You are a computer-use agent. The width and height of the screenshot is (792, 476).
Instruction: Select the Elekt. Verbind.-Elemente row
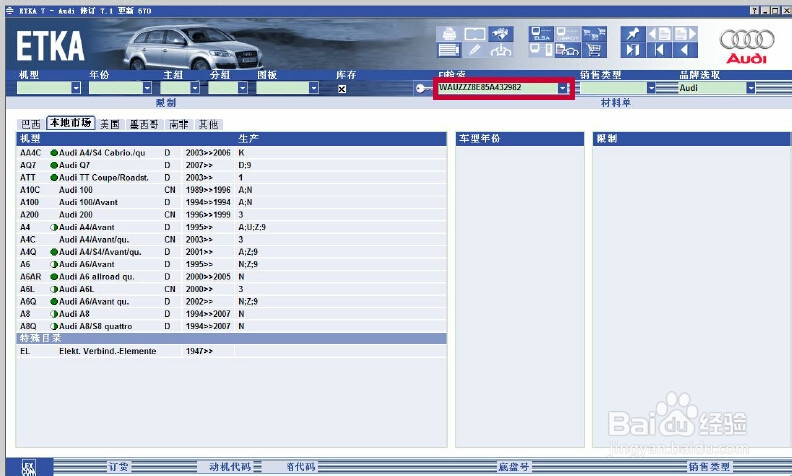coord(231,351)
